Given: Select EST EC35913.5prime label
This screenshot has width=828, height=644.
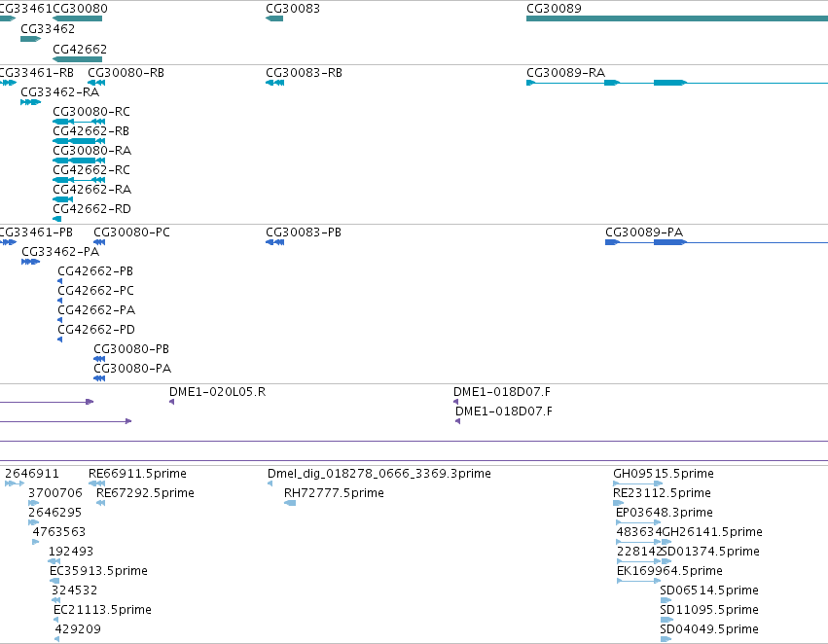Looking at the screenshot, I should coord(98,571).
